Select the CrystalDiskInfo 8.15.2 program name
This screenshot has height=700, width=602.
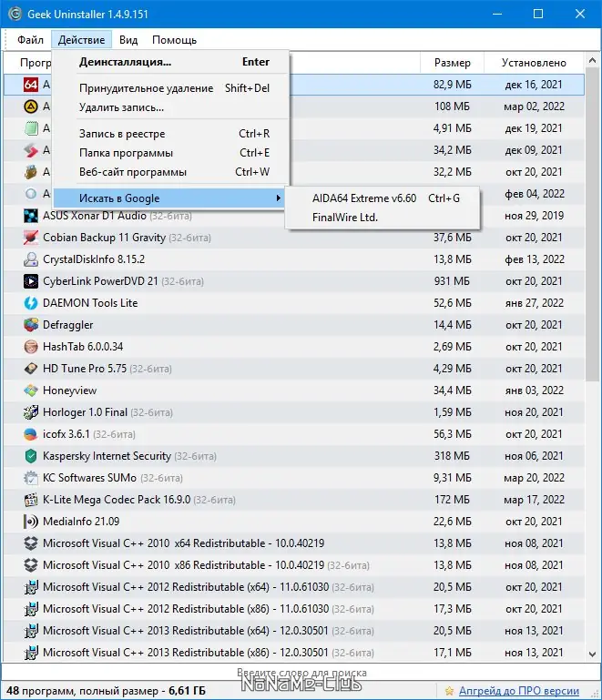(94, 259)
